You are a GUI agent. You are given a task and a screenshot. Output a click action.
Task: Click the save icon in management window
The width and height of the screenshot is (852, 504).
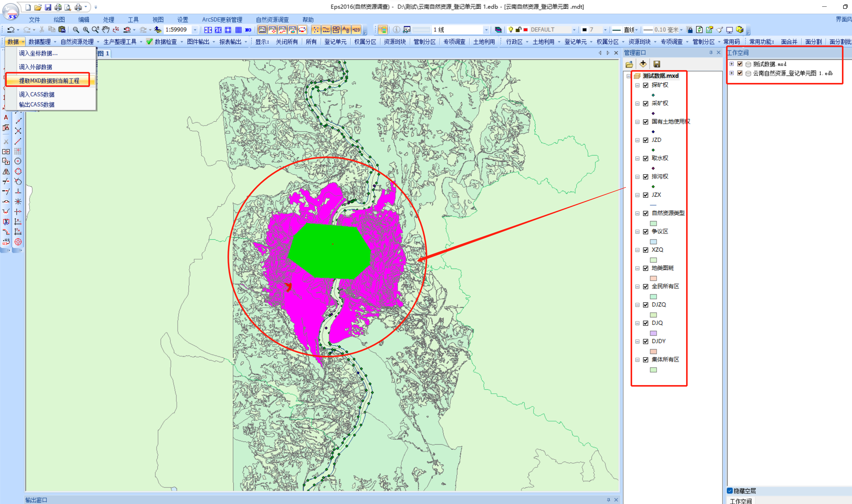[x=657, y=64]
